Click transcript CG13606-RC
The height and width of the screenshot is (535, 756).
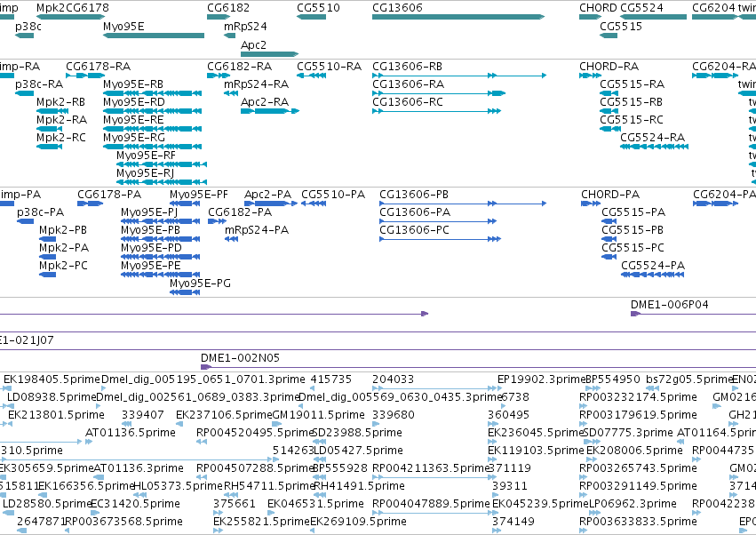[x=408, y=102]
